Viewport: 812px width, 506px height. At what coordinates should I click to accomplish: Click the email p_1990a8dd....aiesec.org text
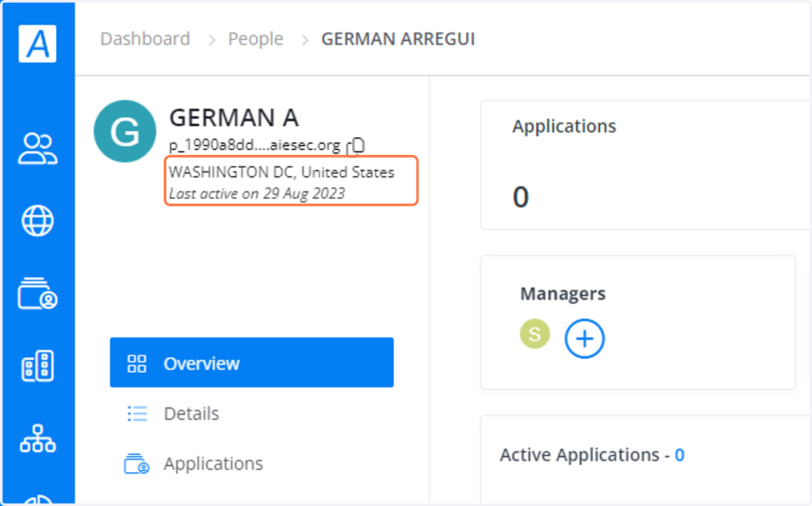[x=254, y=145]
